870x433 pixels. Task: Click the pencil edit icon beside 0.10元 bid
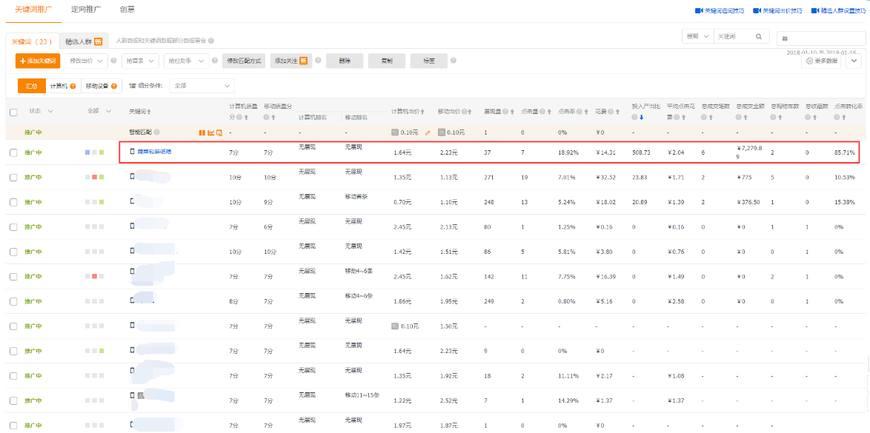pos(427,133)
